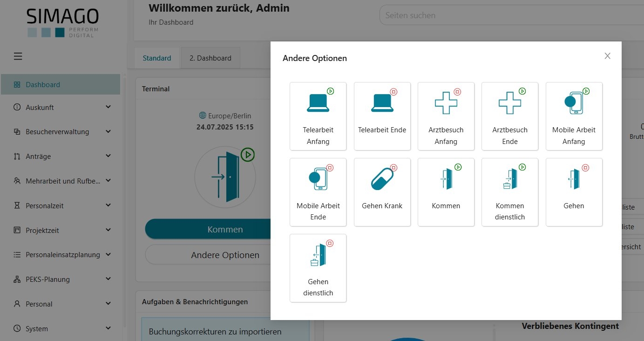This screenshot has width=644, height=341.
Task: Choose the Kommen dienstlich tile
Action: (510, 192)
